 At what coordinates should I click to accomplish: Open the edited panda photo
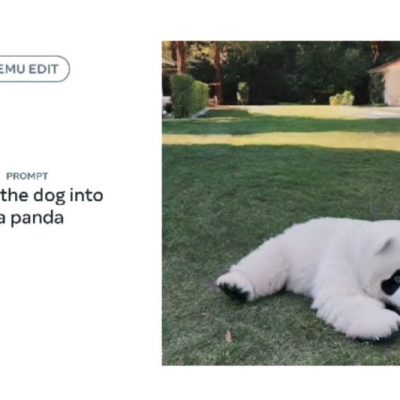click(281, 203)
